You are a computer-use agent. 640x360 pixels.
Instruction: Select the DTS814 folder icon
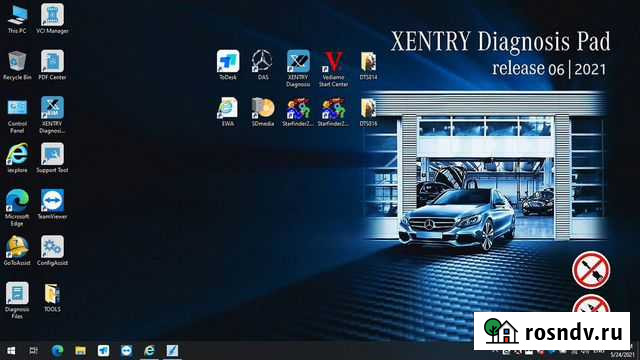coord(369,65)
